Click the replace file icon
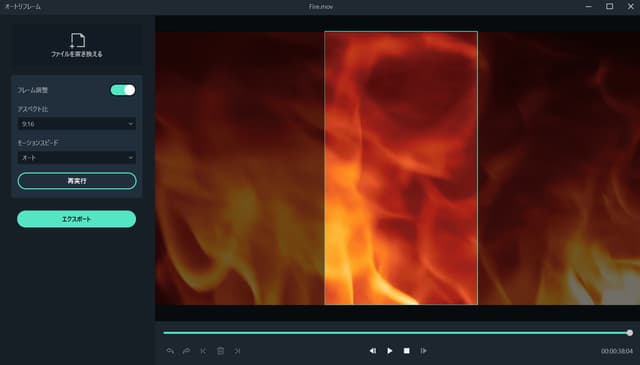This screenshot has height=365, width=640. (x=77, y=40)
